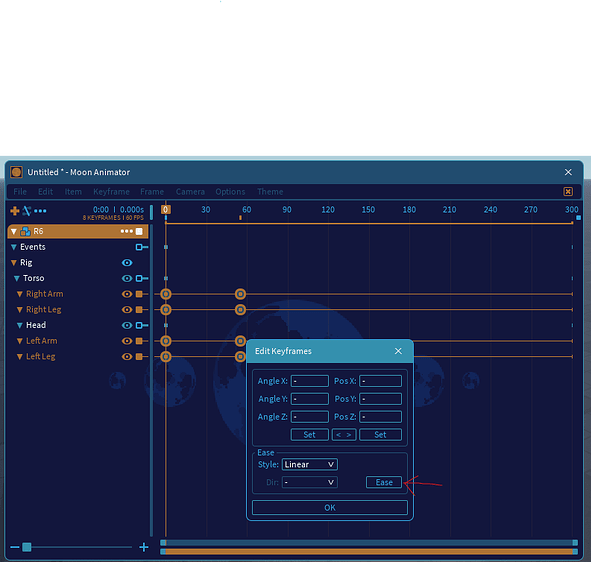Open the File menu
The image size is (591, 562).
(20, 191)
